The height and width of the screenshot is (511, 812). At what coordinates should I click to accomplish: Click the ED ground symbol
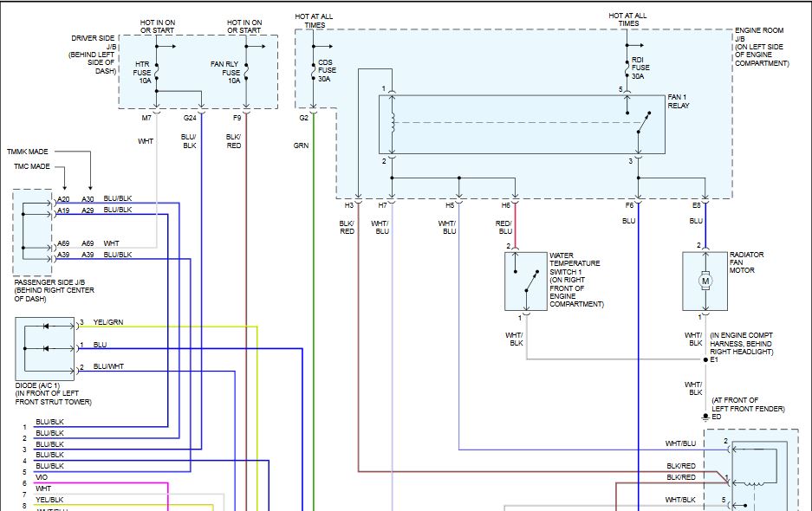pyautogui.click(x=705, y=417)
